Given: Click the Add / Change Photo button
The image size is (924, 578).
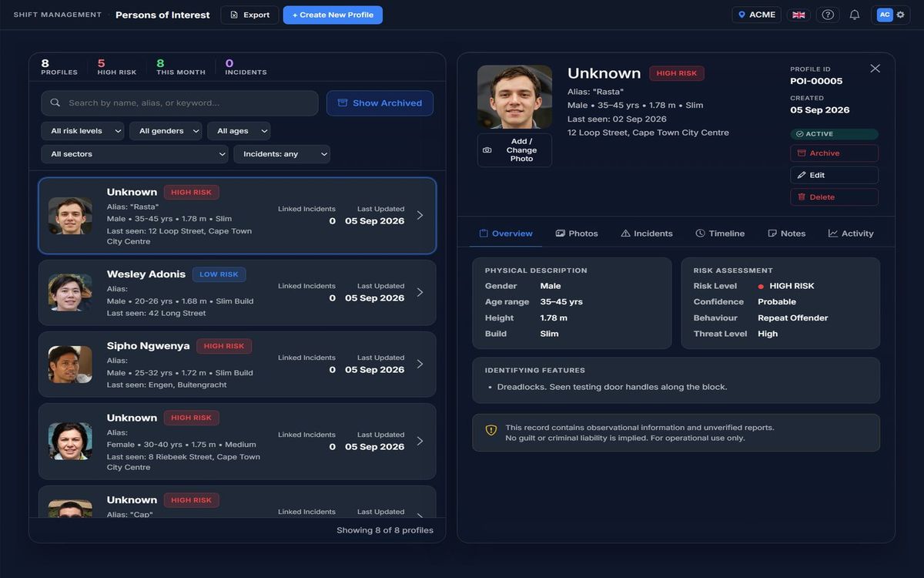Looking at the screenshot, I should point(514,150).
